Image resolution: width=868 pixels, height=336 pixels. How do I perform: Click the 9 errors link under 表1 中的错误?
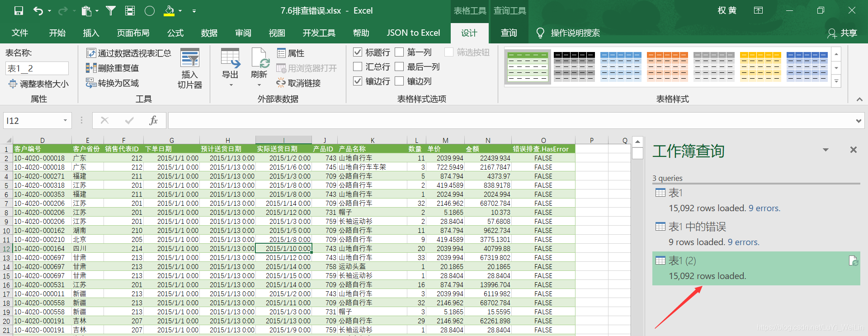coord(744,242)
